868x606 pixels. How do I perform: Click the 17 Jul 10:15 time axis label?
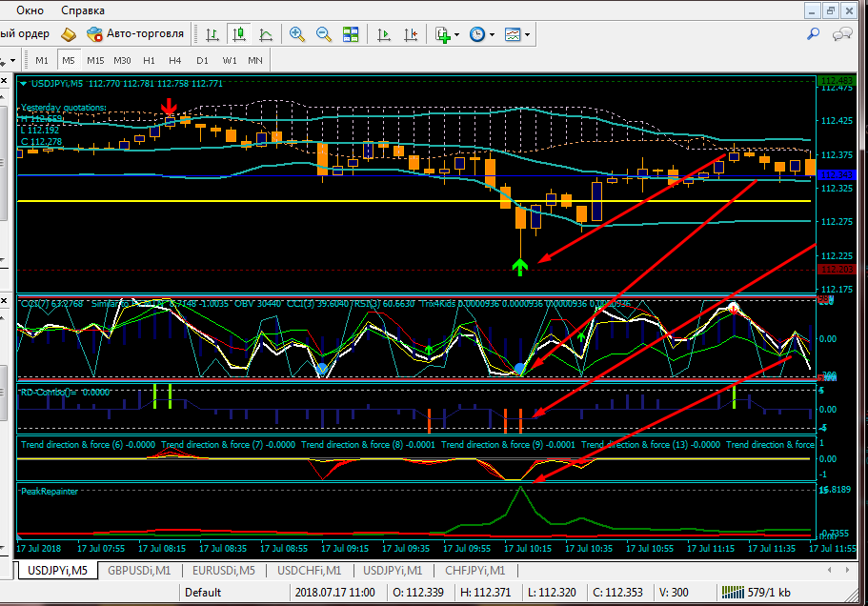coord(528,549)
